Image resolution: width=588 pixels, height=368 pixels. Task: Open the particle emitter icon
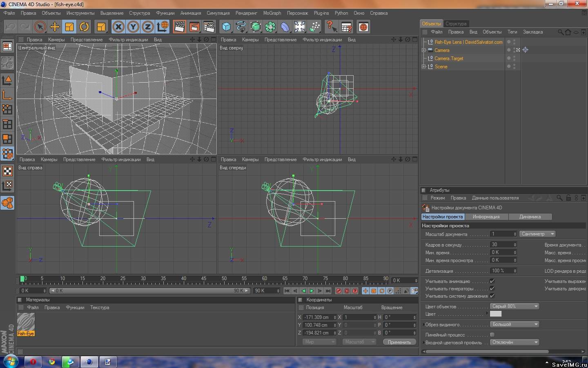pyautogui.click(x=314, y=27)
